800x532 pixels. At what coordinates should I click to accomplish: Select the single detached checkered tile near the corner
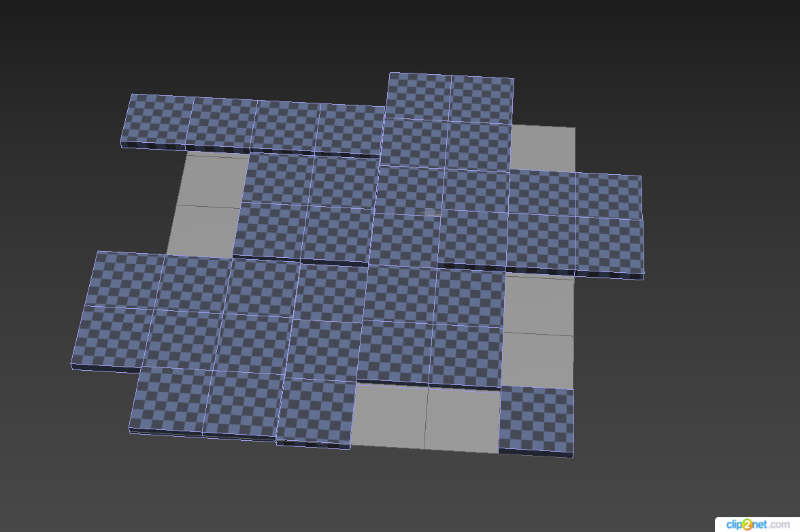tap(537, 418)
